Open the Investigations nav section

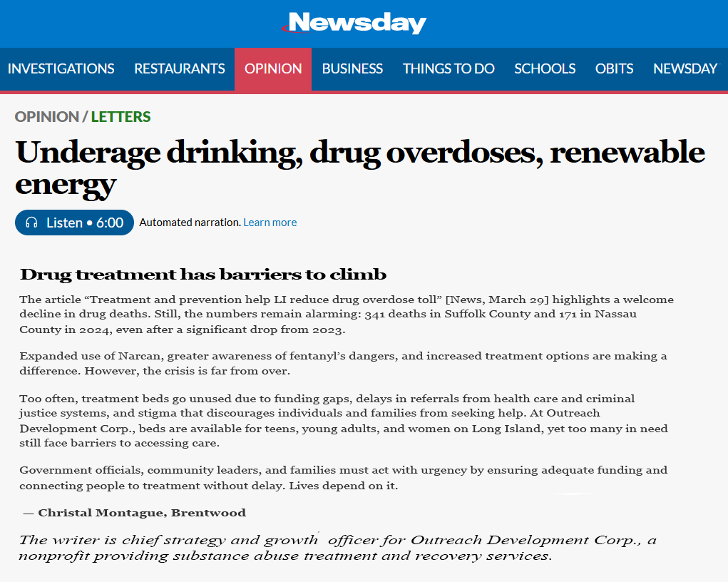[x=61, y=68]
